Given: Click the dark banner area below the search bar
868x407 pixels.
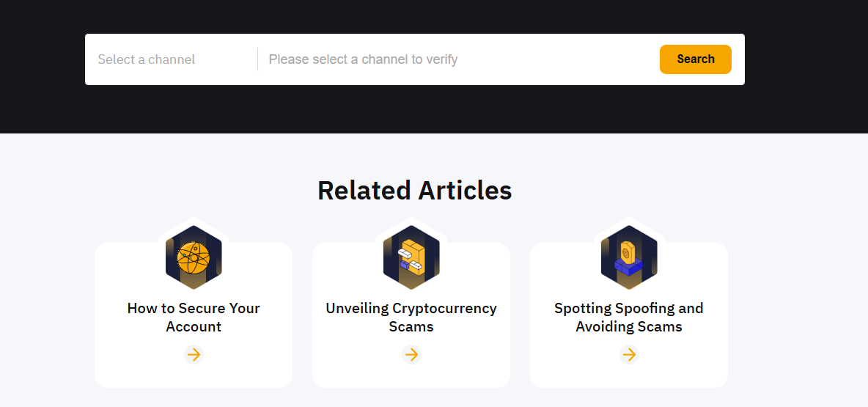Looking at the screenshot, I should point(414,110).
